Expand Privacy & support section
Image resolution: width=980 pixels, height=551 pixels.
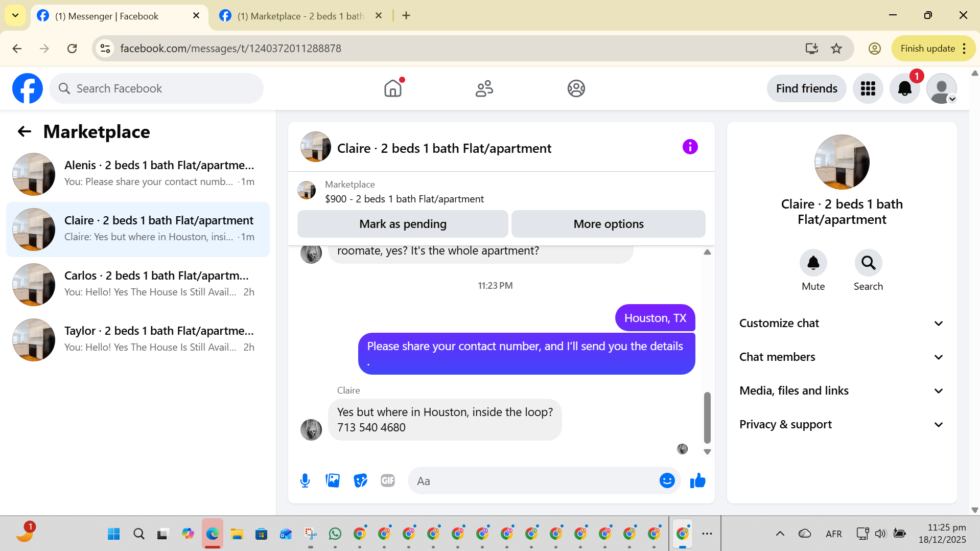(842, 424)
